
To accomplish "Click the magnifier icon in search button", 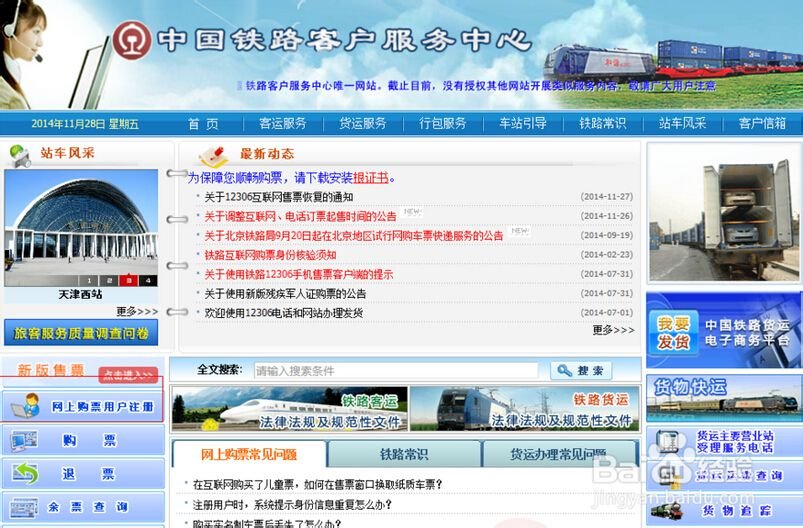I will click(564, 371).
